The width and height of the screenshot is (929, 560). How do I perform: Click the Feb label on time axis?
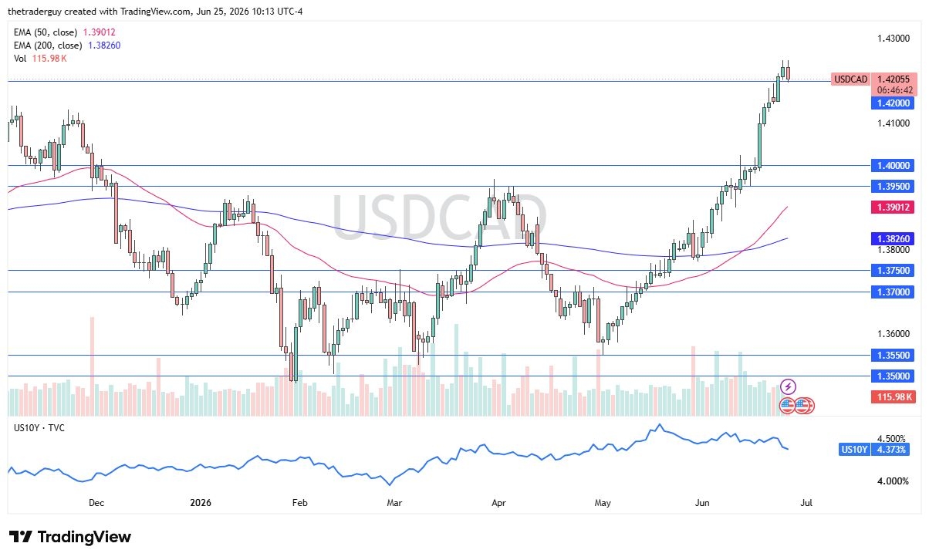click(299, 503)
